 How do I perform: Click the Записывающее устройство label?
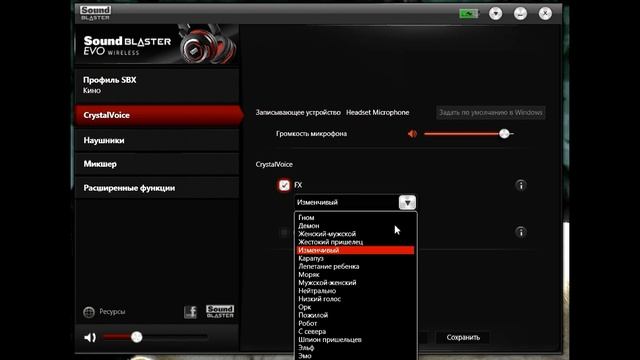click(298, 113)
